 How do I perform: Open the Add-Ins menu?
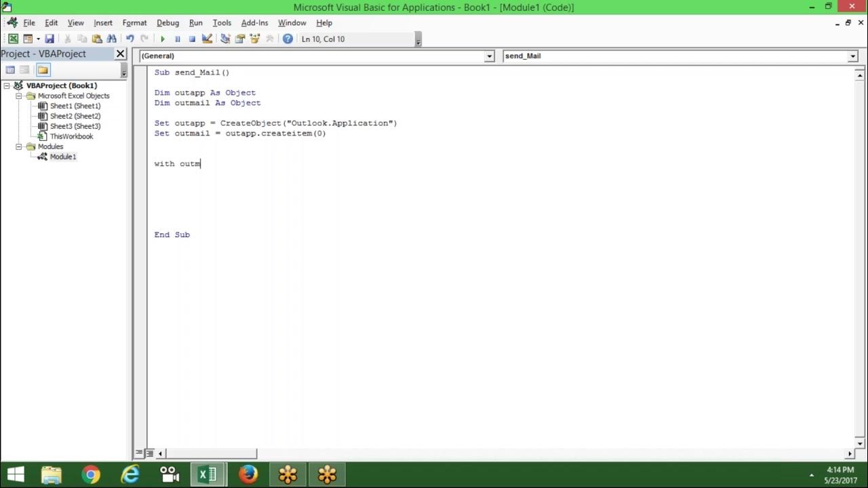click(x=255, y=23)
